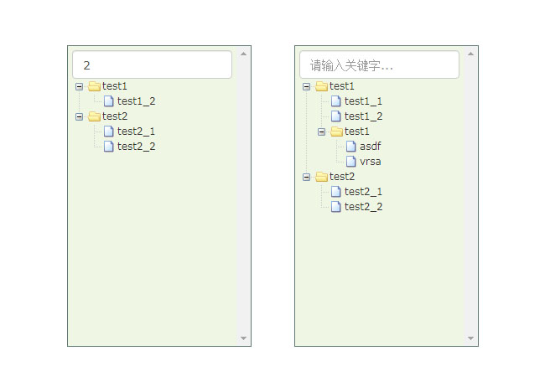Screen dimensions: 545x392
Task: Select test2_1 item in the right tree
Action: click(x=363, y=192)
